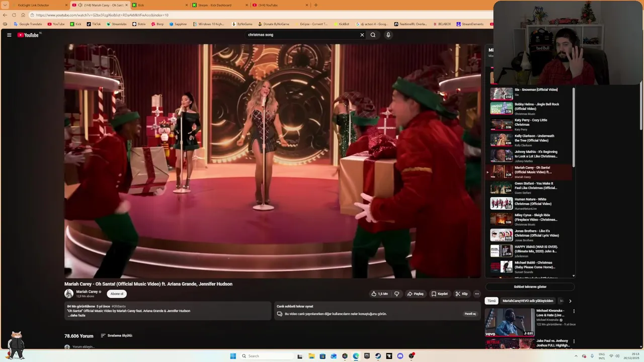Open File Explorer from the taskbar

tap(311, 356)
